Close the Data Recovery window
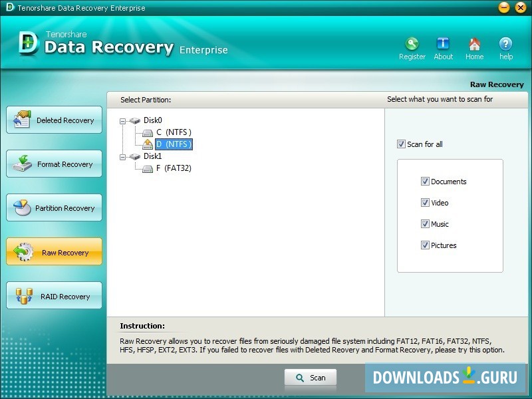This screenshot has width=532, height=399. [520, 7]
